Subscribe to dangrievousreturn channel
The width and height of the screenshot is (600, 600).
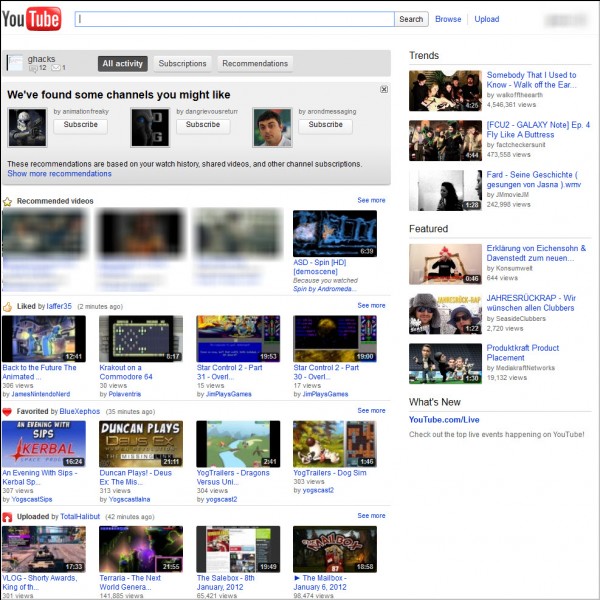point(203,126)
